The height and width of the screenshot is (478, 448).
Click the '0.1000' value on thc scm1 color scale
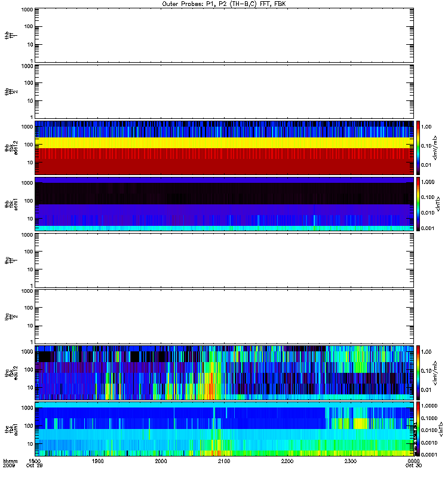point(429,418)
